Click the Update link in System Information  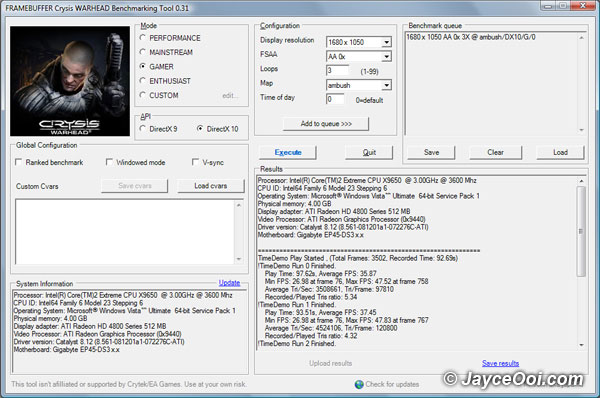229,283
